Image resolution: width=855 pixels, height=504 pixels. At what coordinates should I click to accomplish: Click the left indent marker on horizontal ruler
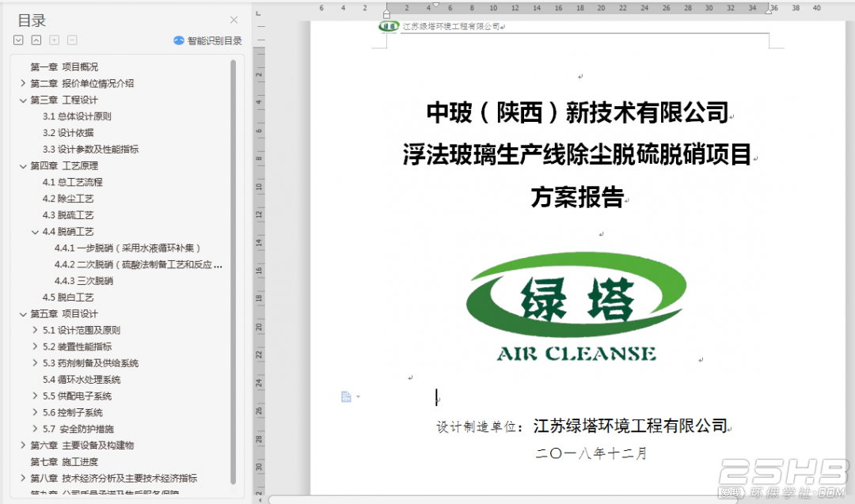(386, 16)
